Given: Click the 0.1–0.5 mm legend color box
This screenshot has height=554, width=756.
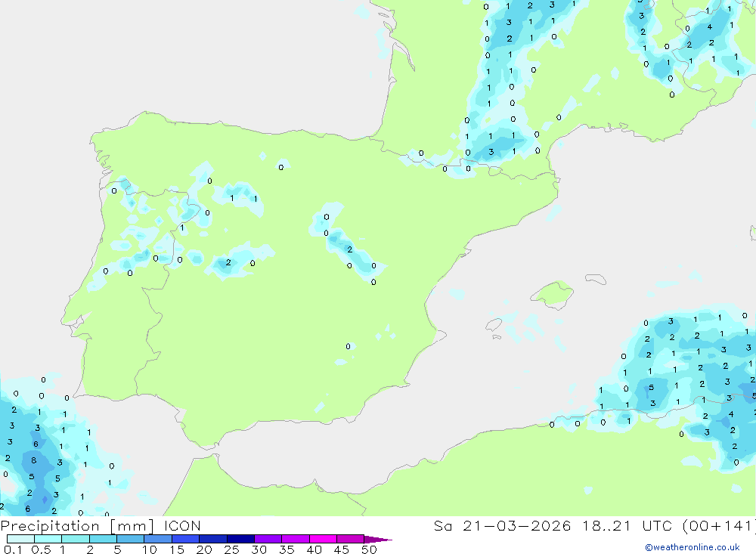Looking at the screenshot, I should pyautogui.click(x=20, y=539).
